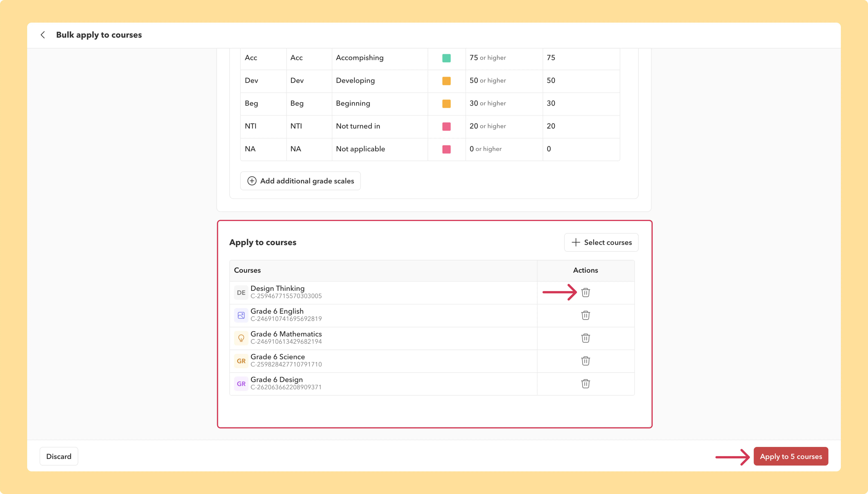
Task: Click the green Accomplishing color swatch
Action: pyautogui.click(x=446, y=58)
